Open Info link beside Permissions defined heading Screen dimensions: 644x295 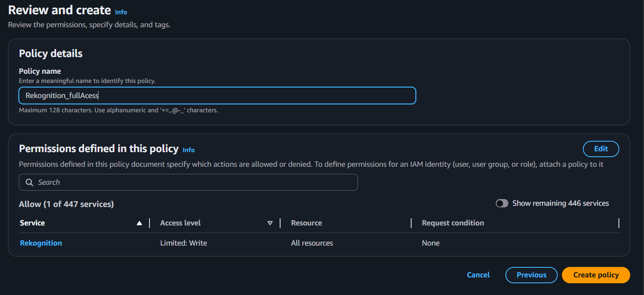point(189,150)
